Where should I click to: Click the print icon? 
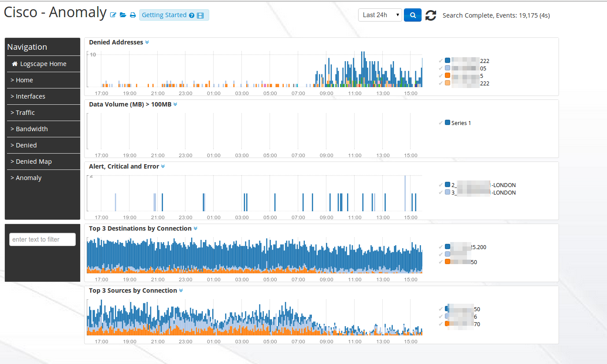pos(133,15)
